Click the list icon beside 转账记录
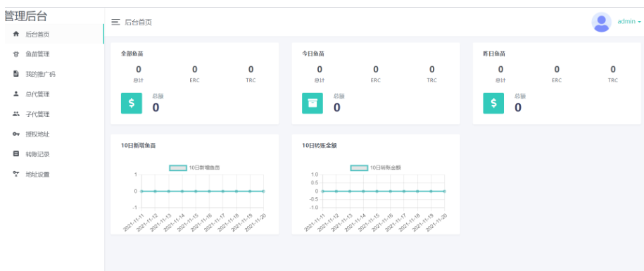 16,154
